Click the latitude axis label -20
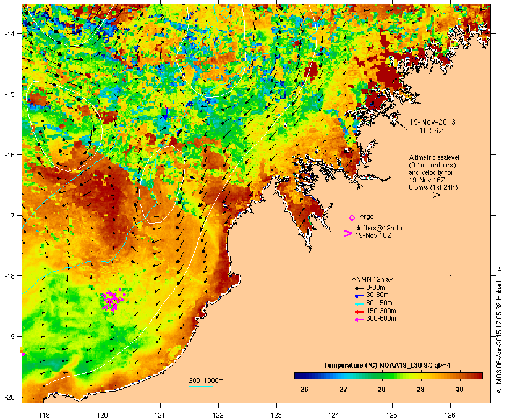507x420 pixels. tap(9, 397)
